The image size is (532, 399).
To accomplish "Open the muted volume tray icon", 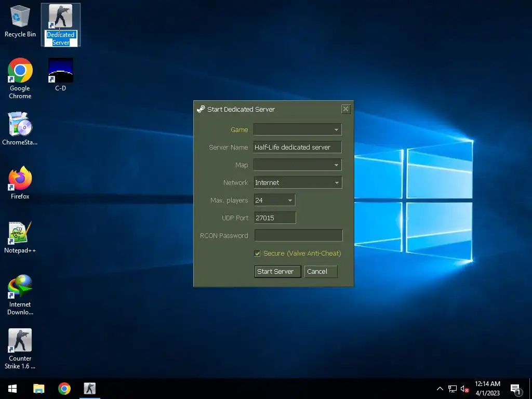I will 464,389.
